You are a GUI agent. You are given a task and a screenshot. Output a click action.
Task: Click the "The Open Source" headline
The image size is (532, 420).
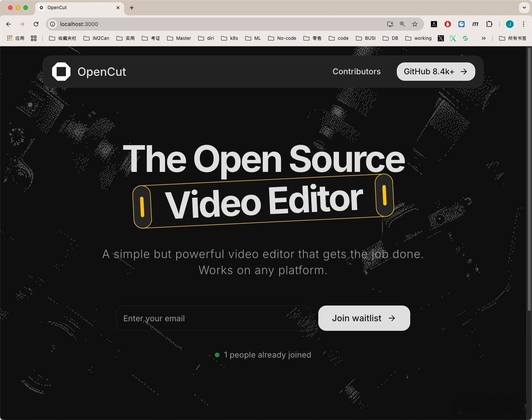(x=264, y=159)
